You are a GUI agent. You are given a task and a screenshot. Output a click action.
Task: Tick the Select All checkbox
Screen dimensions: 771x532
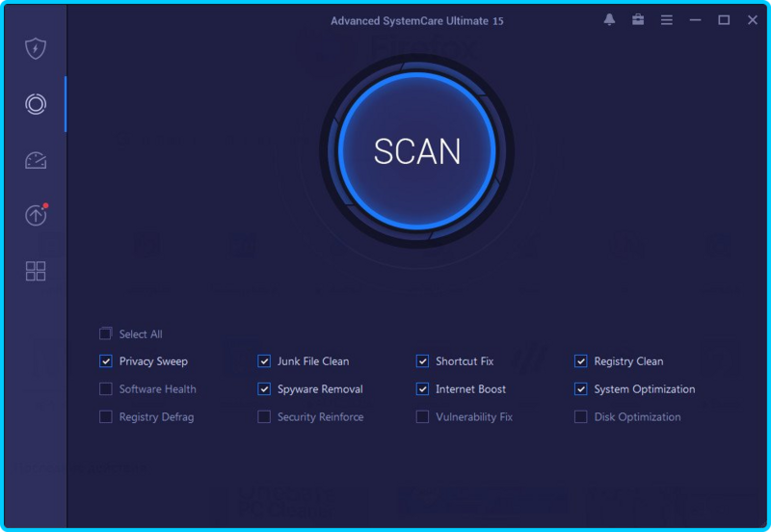105,333
